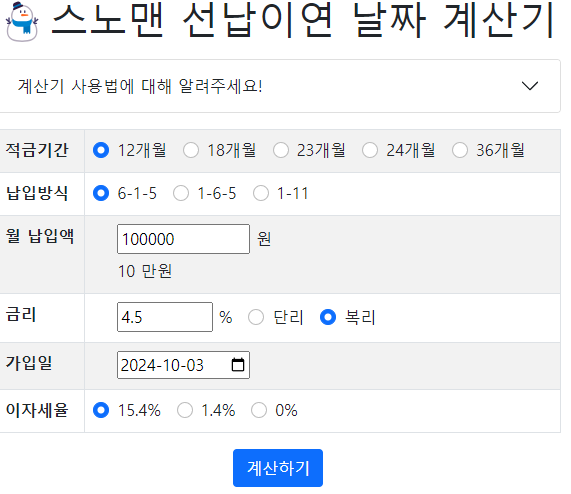Click the 원 unit text after amount
Screen dimensions: 571x494
point(264,239)
